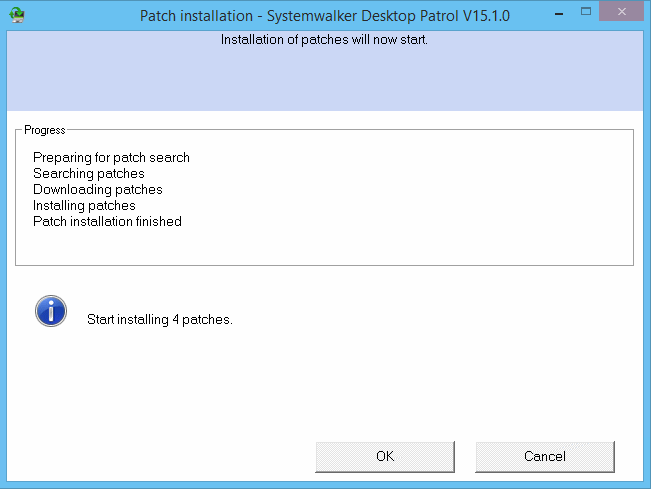The image size is (651, 489).
Task: Select 'Downloading patches' progress step
Action: pos(98,189)
